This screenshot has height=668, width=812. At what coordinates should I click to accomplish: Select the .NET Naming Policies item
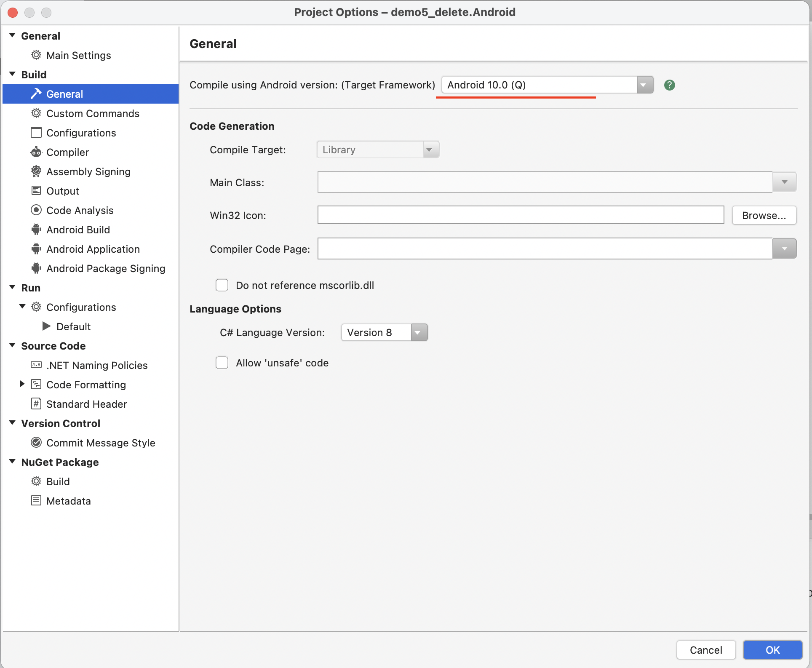click(x=96, y=365)
